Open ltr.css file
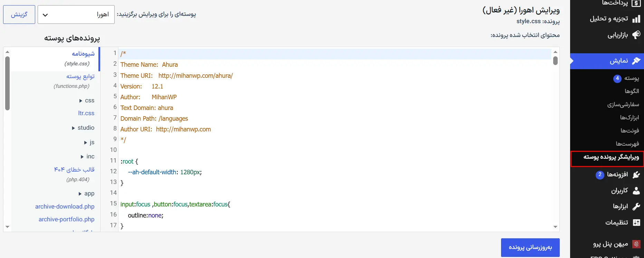The image size is (644, 258). pos(86,113)
